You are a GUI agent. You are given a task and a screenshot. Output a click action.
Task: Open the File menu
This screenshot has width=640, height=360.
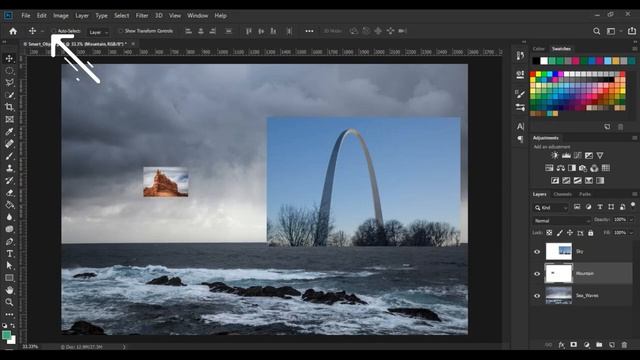click(x=26, y=16)
